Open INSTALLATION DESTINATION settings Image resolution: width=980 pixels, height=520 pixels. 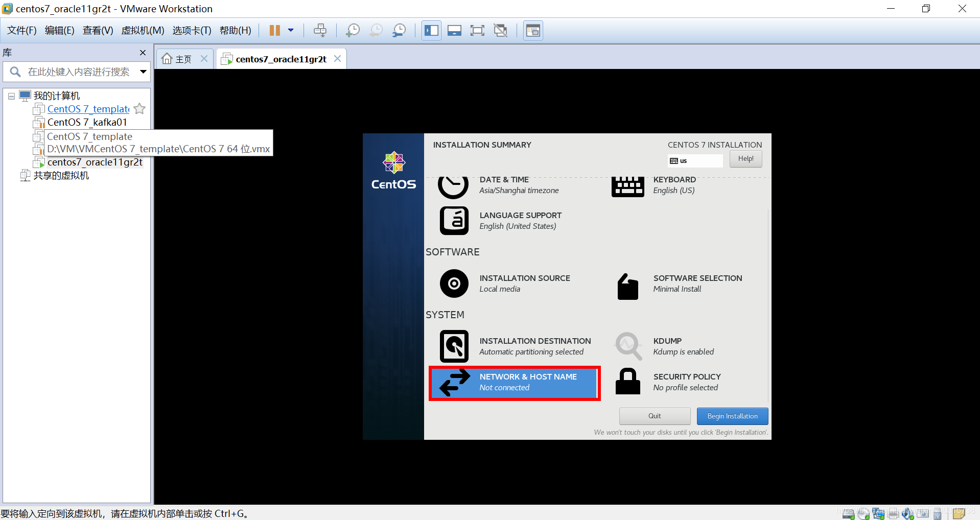pyautogui.click(x=515, y=346)
